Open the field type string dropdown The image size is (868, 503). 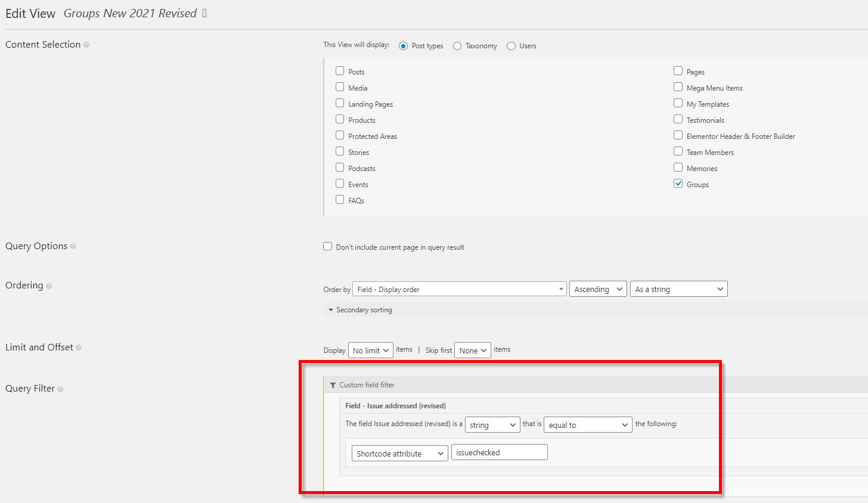pos(492,425)
